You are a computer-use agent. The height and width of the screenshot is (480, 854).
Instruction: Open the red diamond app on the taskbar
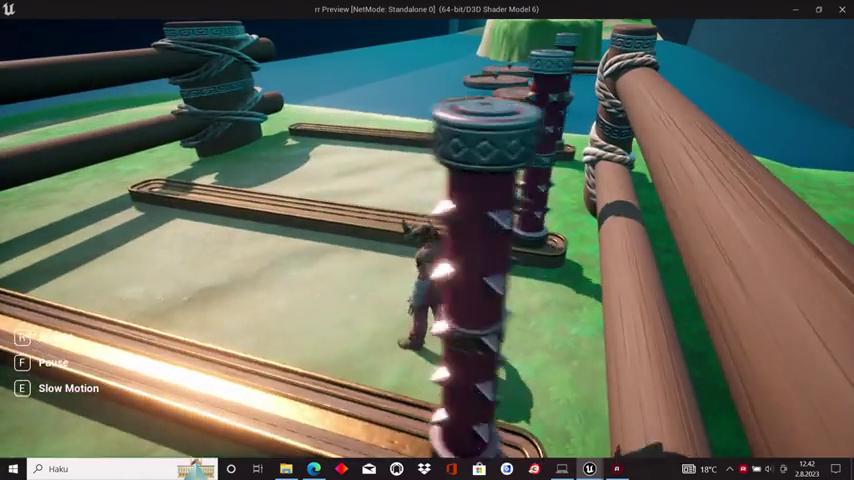click(x=341, y=469)
